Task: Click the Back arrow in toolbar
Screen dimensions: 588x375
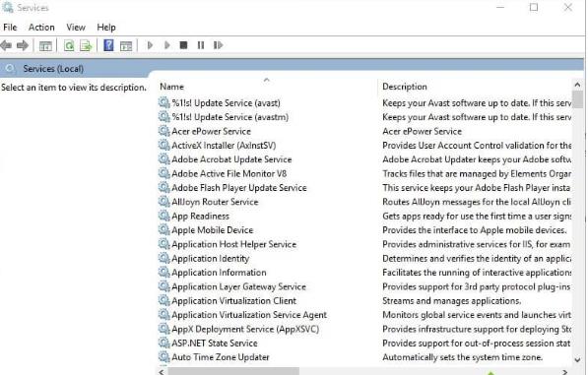Action: click(x=6, y=45)
